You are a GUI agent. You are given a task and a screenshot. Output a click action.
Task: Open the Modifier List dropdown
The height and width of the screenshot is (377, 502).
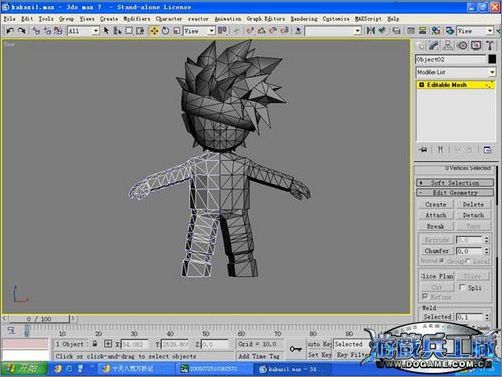[x=455, y=72]
